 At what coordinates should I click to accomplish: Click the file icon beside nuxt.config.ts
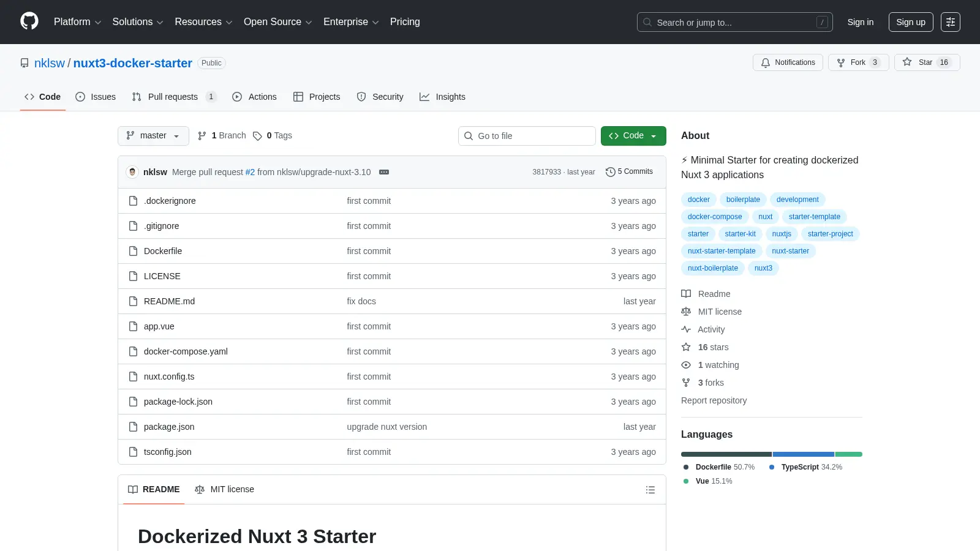(x=133, y=377)
